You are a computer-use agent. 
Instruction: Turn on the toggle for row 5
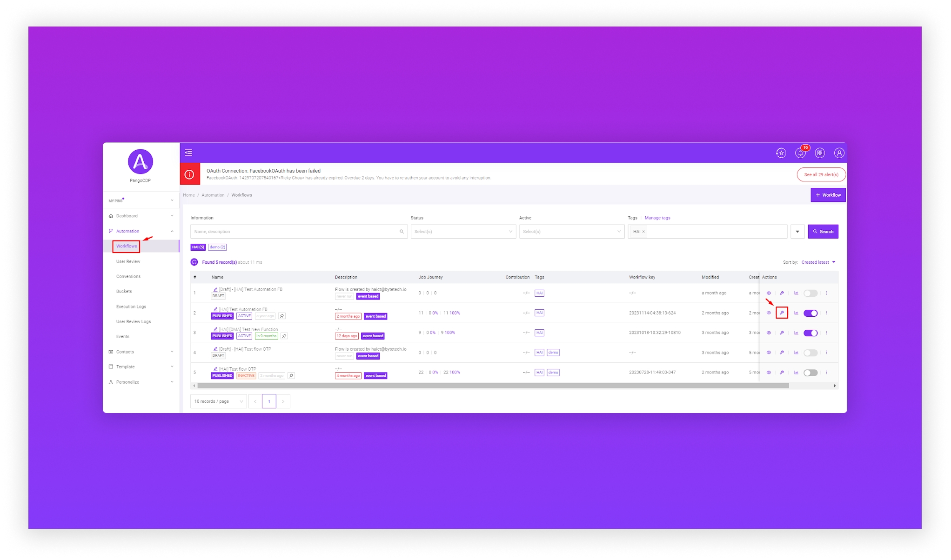(810, 373)
